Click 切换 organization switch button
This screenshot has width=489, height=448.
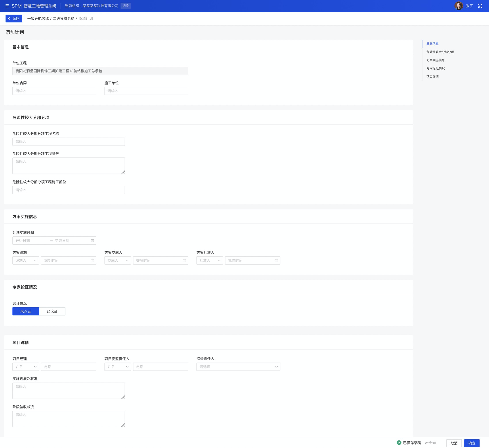[126, 6]
